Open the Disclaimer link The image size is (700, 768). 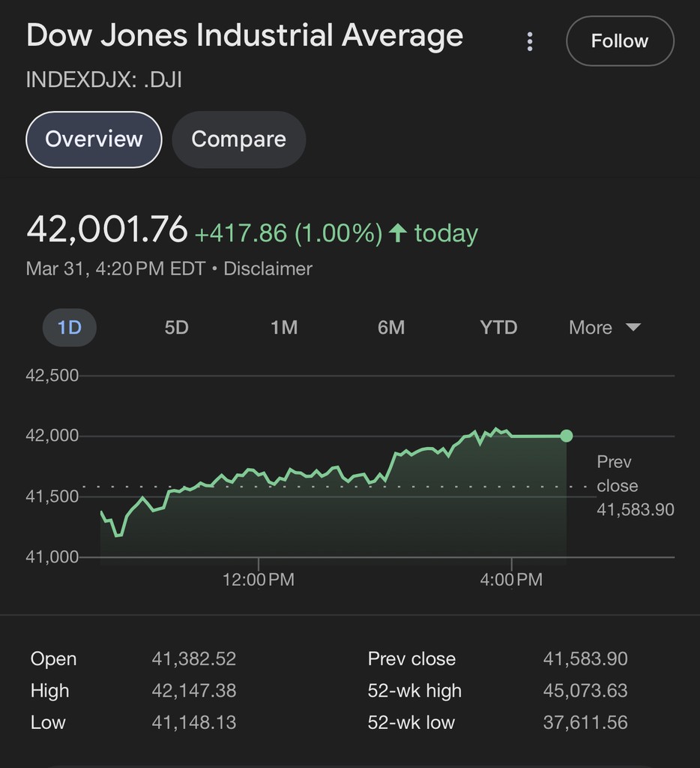[x=268, y=268]
